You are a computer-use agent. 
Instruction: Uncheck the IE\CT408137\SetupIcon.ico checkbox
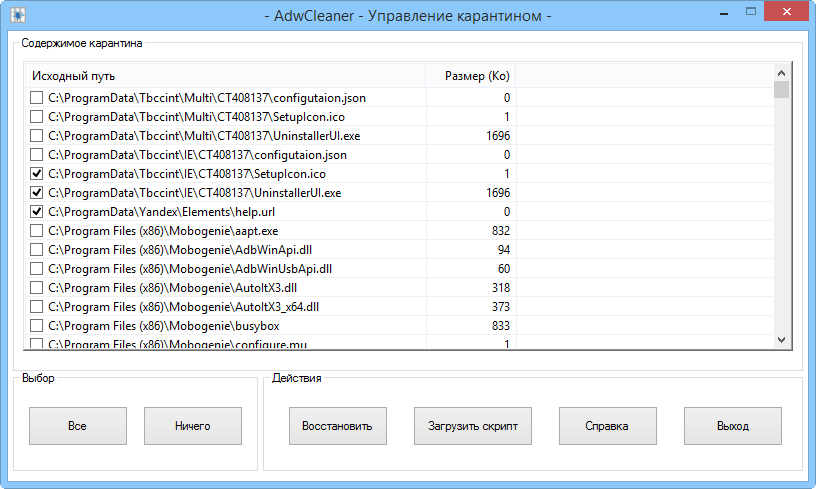point(36,174)
